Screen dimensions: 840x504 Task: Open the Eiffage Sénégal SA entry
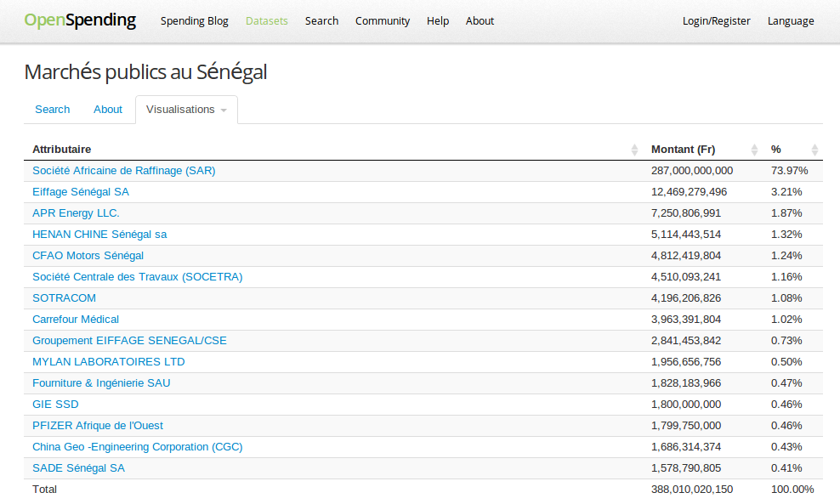click(x=80, y=191)
